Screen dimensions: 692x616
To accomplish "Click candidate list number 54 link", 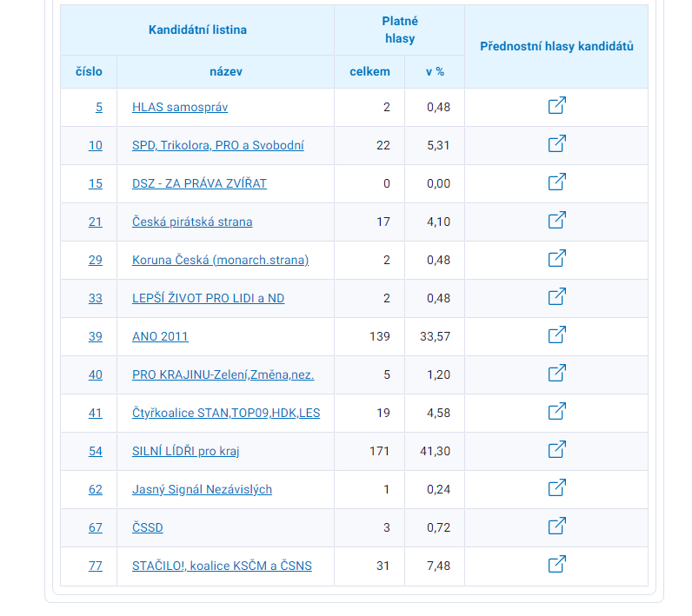I will point(95,451).
